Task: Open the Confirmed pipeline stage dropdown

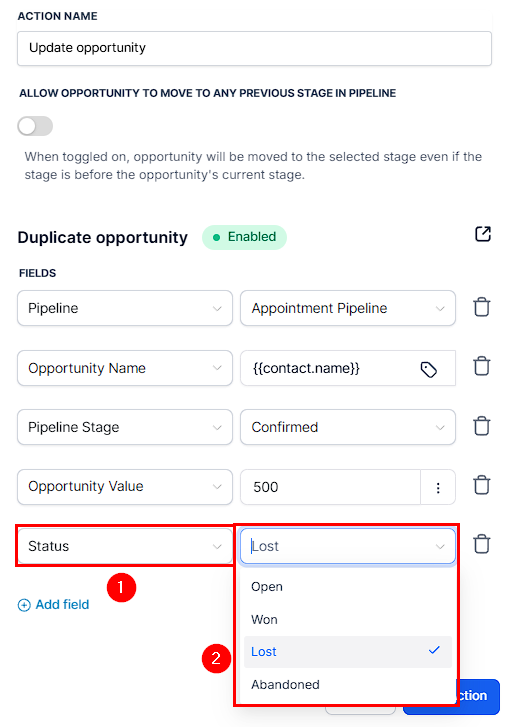Action: point(348,427)
